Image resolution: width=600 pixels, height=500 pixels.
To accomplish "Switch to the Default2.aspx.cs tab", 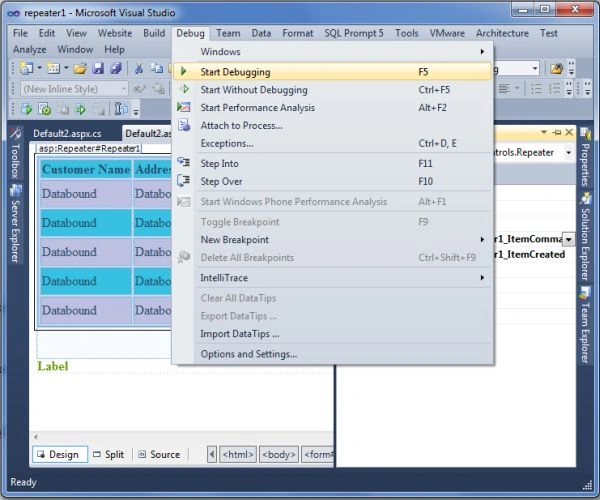I will click(x=67, y=134).
